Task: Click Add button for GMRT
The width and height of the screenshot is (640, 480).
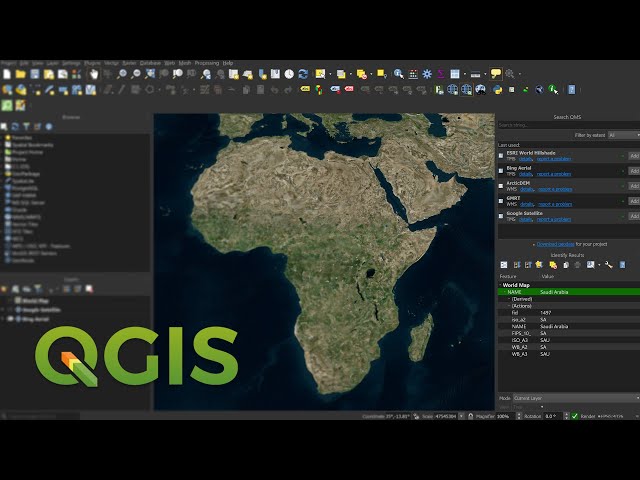Action: click(634, 201)
